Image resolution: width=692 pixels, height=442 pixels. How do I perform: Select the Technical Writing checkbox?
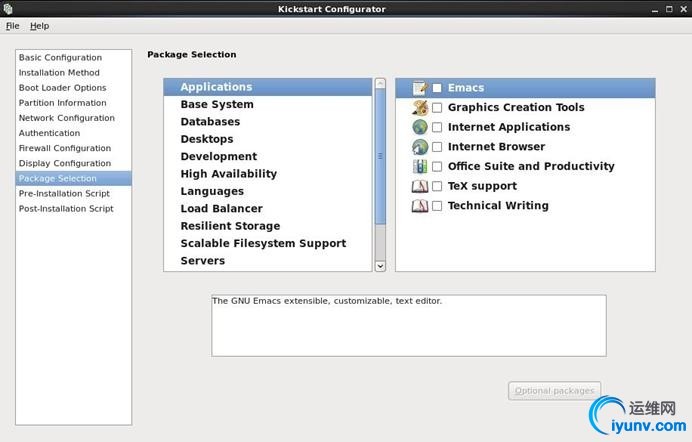coord(437,206)
